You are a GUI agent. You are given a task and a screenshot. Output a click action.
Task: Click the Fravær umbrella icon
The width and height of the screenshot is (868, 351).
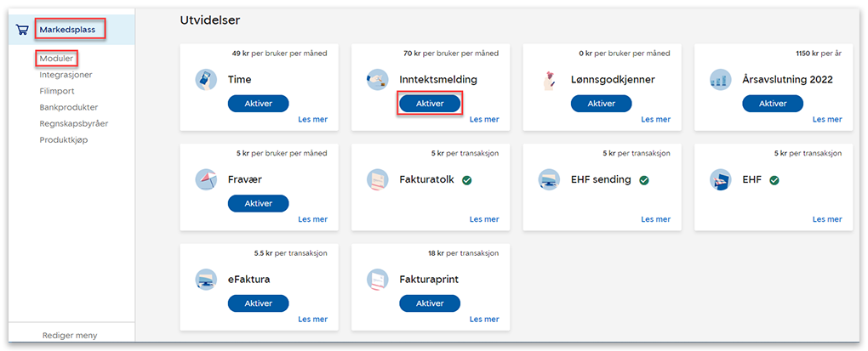206,180
